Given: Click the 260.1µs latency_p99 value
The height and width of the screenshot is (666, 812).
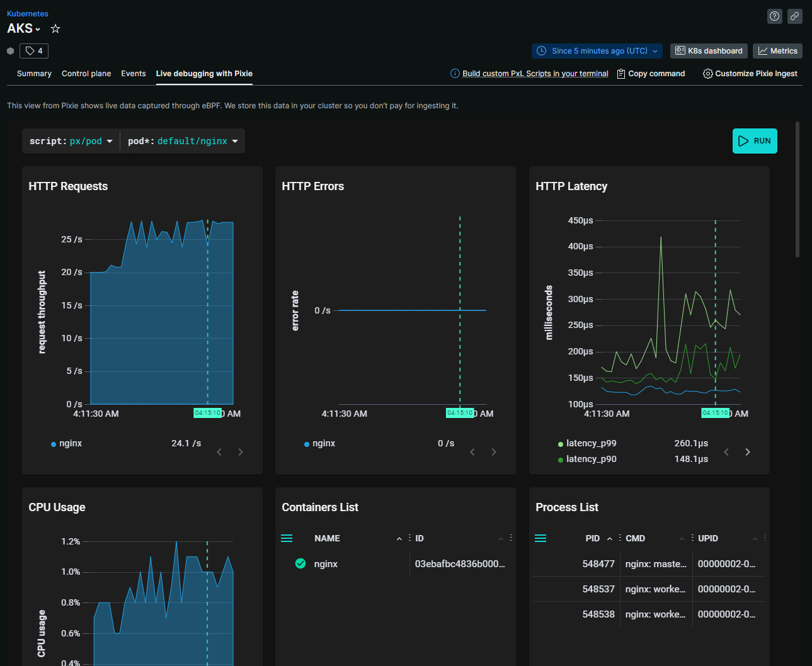Looking at the screenshot, I should [691, 443].
